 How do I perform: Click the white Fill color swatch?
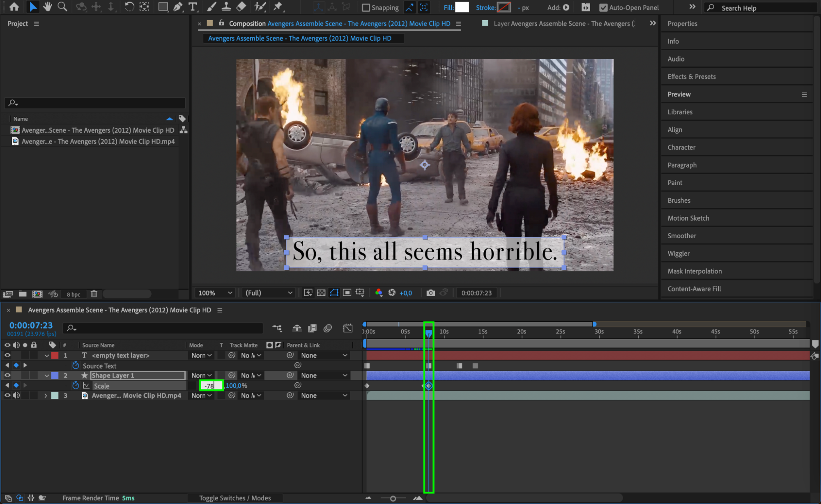pyautogui.click(x=462, y=7)
